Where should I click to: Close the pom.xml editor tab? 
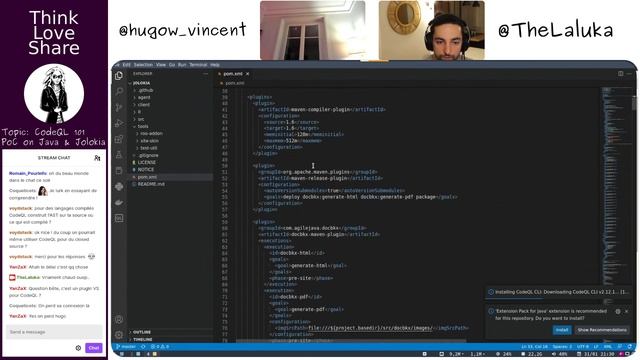[x=247, y=74]
